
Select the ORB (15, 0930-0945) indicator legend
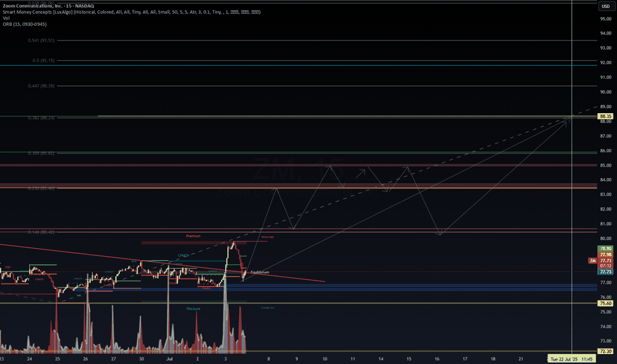pyautogui.click(x=24, y=24)
